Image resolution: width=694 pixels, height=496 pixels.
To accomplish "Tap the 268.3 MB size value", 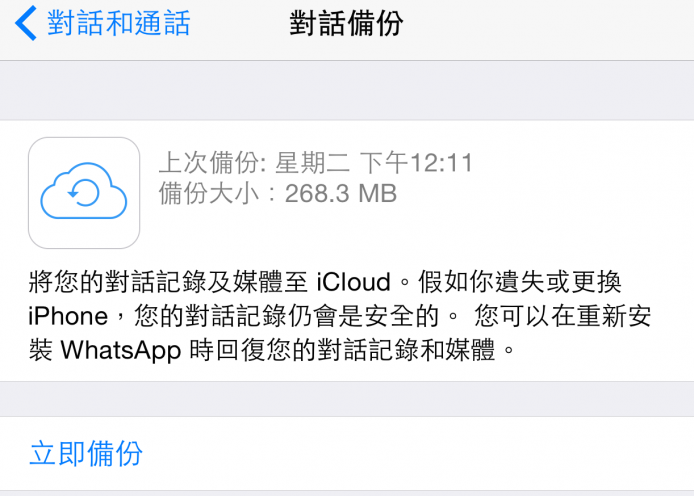I will click(x=340, y=193).
